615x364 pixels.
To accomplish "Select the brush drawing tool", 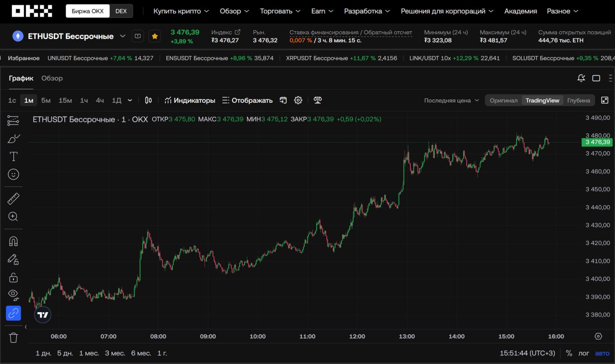I will click(x=13, y=138).
